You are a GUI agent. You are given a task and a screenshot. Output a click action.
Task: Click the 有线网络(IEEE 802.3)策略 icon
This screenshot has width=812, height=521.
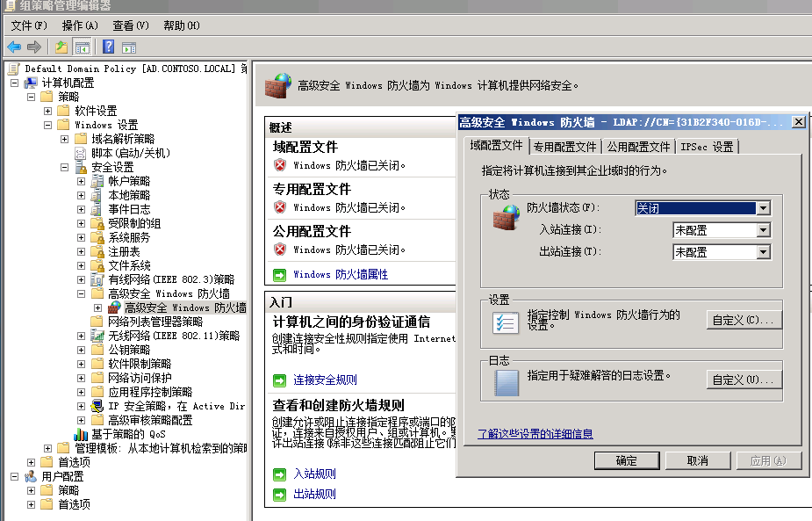(97, 279)
